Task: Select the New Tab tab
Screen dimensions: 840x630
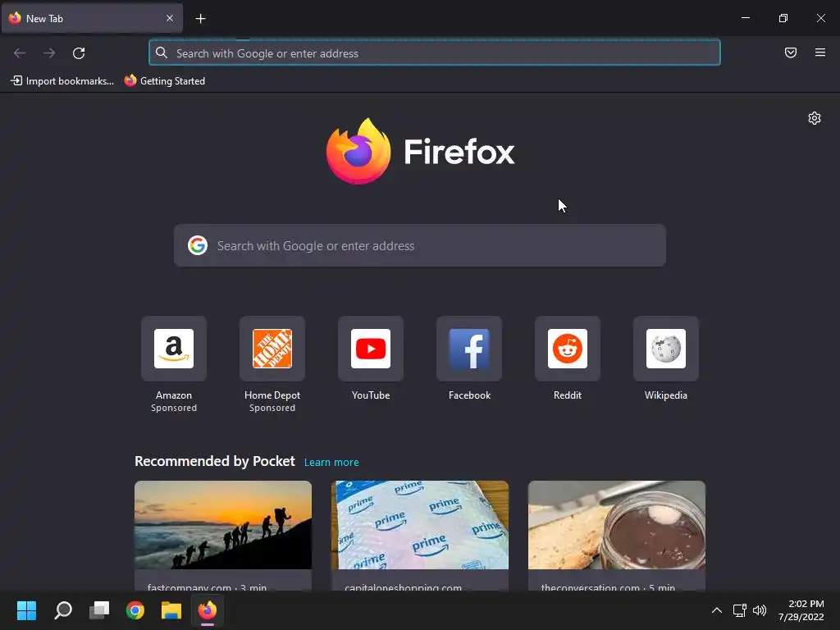Action: tap(92, 18)
